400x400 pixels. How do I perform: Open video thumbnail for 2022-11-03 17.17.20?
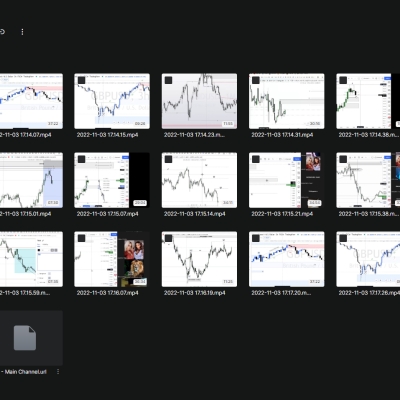(287, 259)
